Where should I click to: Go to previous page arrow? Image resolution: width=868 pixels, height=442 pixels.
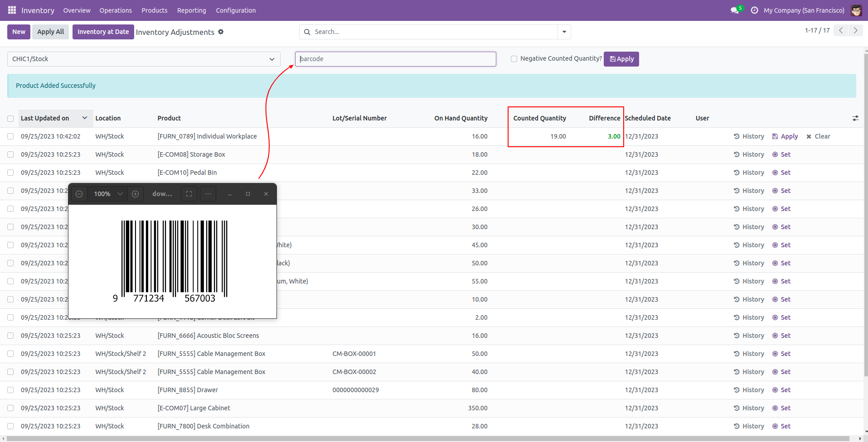coord(841,30)
